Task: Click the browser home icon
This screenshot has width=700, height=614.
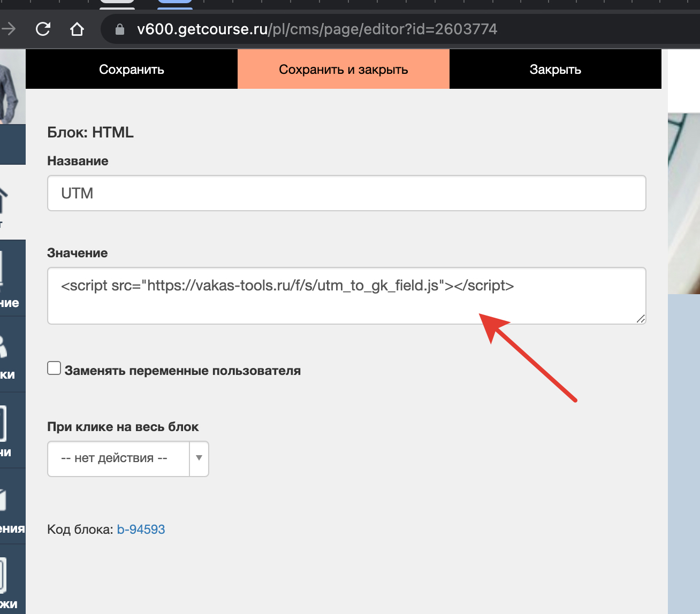Action: point(77,29)
